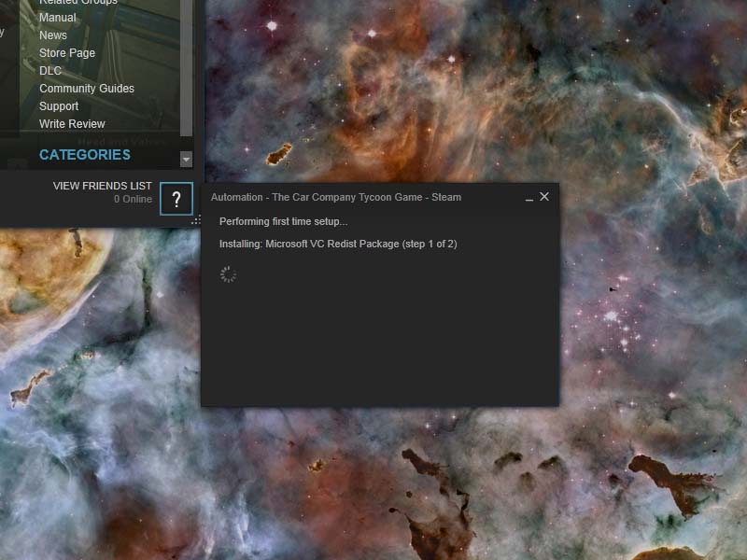Viewport: 747px width, 560px height.
Task: Click the Write Review link
Action: tap(72, 124)
